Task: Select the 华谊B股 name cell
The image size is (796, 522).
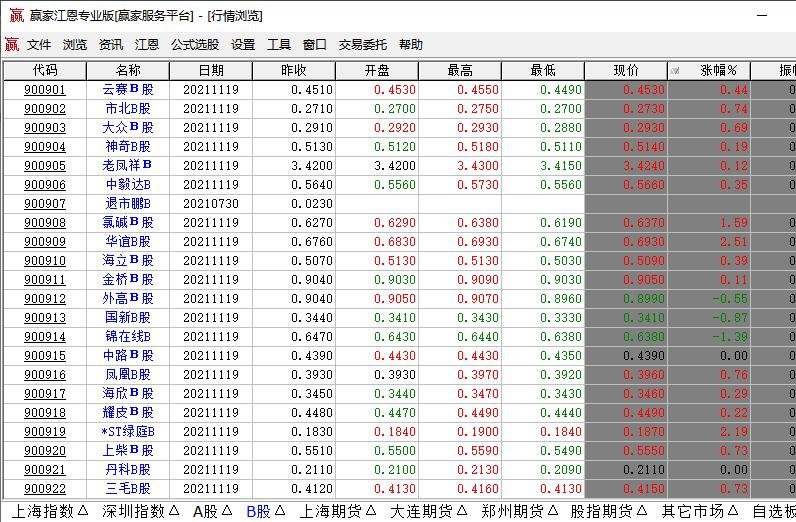Action: coord(128,242)
